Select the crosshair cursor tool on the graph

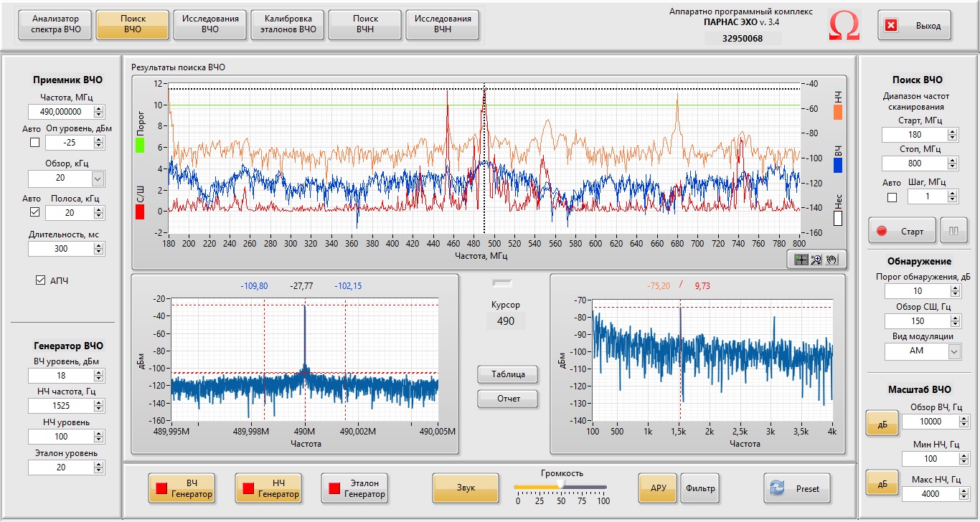[801, 260]
